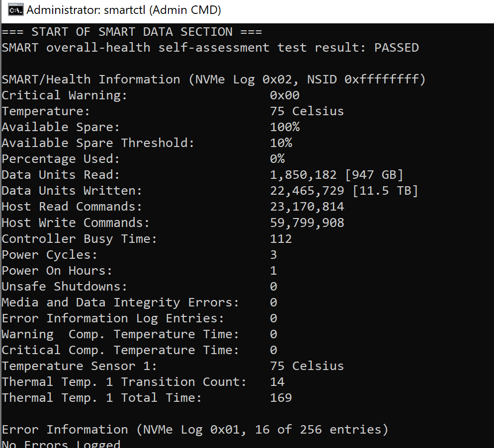
Task: Click the Controller Busy Time value 112
Action: pyautogui.click(x=281, y=238)
